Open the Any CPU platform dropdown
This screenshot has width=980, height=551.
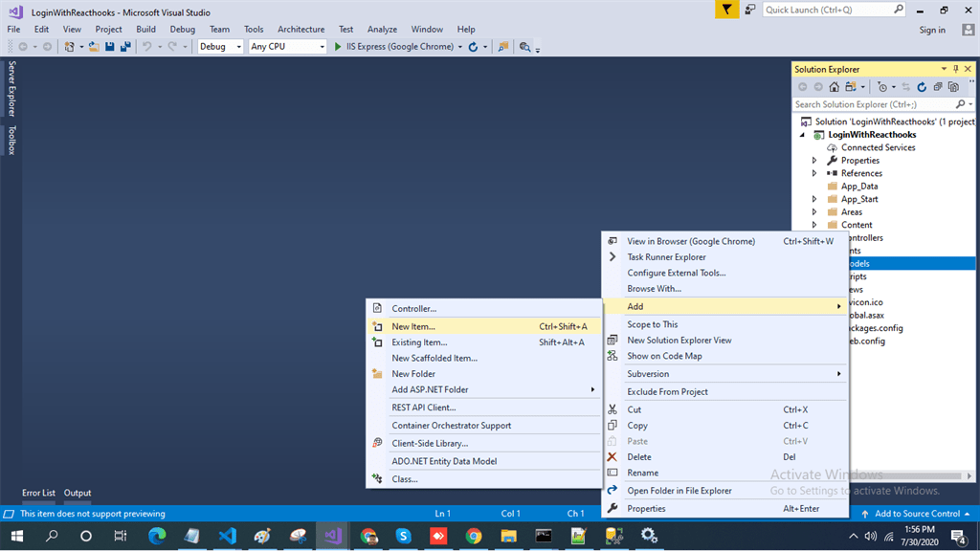pos(287,47)
